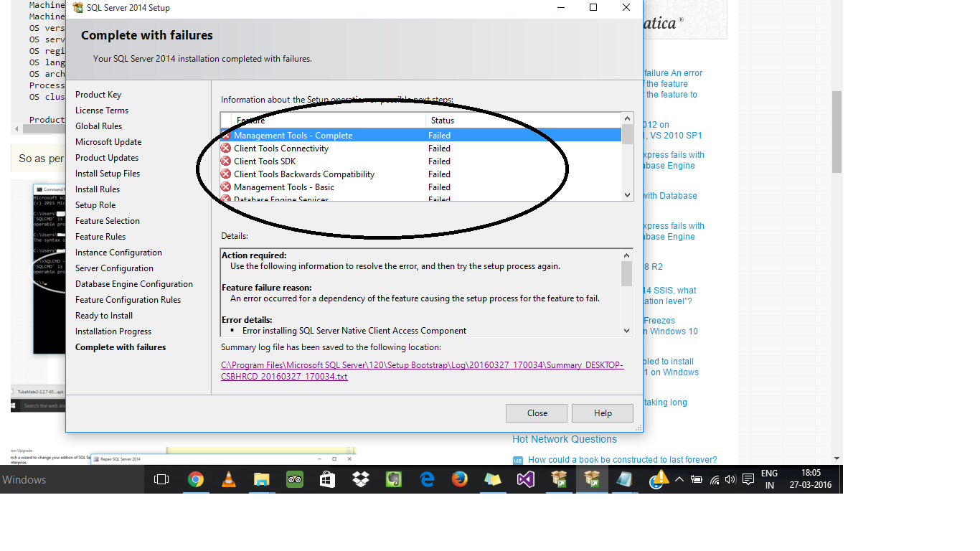The image size is (980, 551).
Task: Click the volume icon in system tray
Action: coord(730,479)
